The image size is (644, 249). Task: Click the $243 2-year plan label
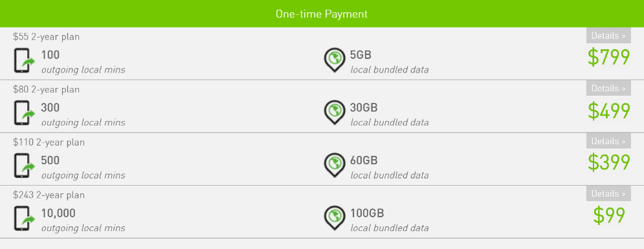coord(49,195)
